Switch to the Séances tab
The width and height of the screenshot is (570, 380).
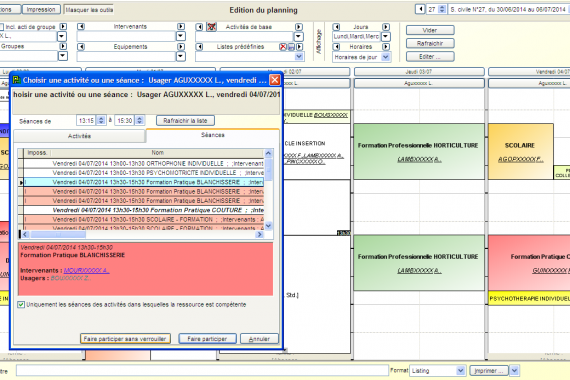tap(213, 135)
